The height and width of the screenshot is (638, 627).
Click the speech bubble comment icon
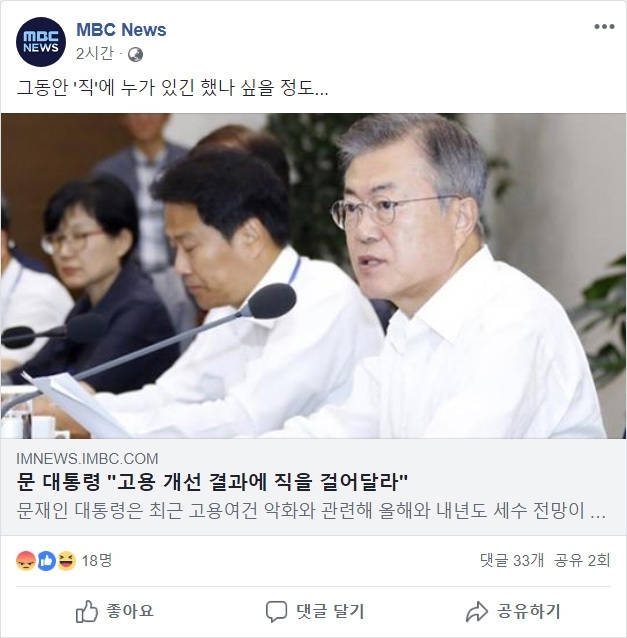[276, 611]
